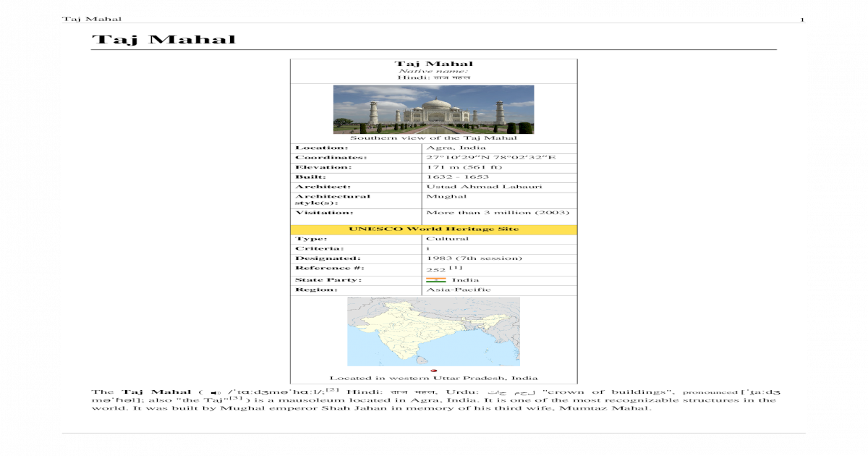868x456 pixels.
Task: Select the "Criteria:" row label
Action: click(319, 248)
